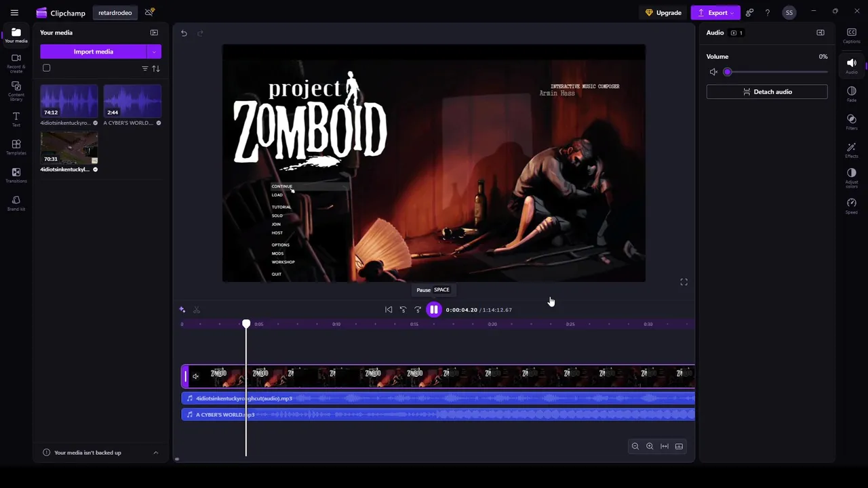Open the Audio property tab

[852, 66]
